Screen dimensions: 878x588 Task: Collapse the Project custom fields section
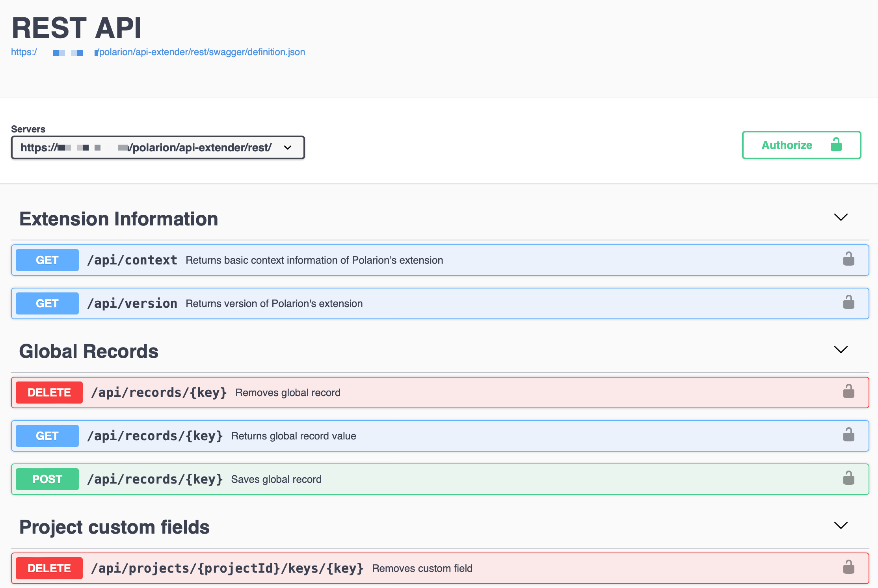tap(841, 525)
